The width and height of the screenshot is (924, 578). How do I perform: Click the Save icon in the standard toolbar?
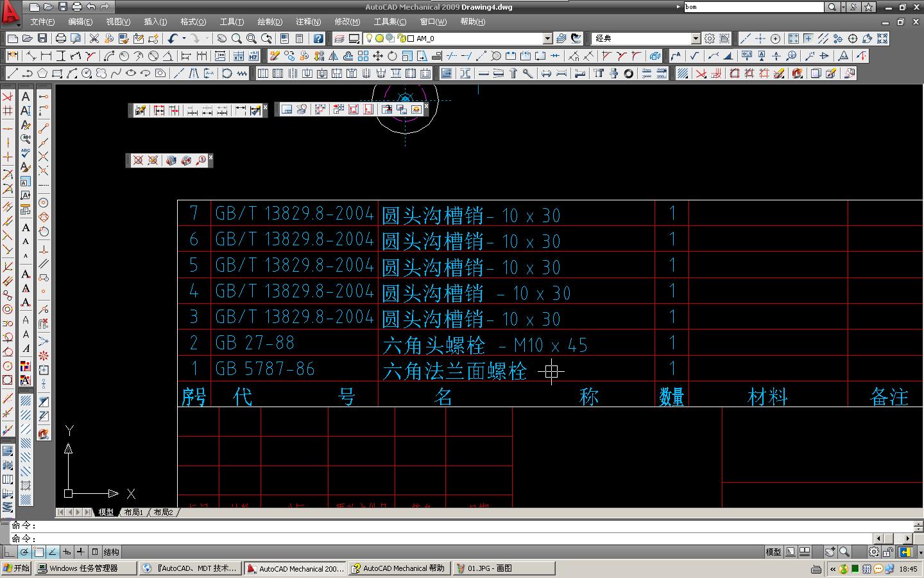point(42,39)
